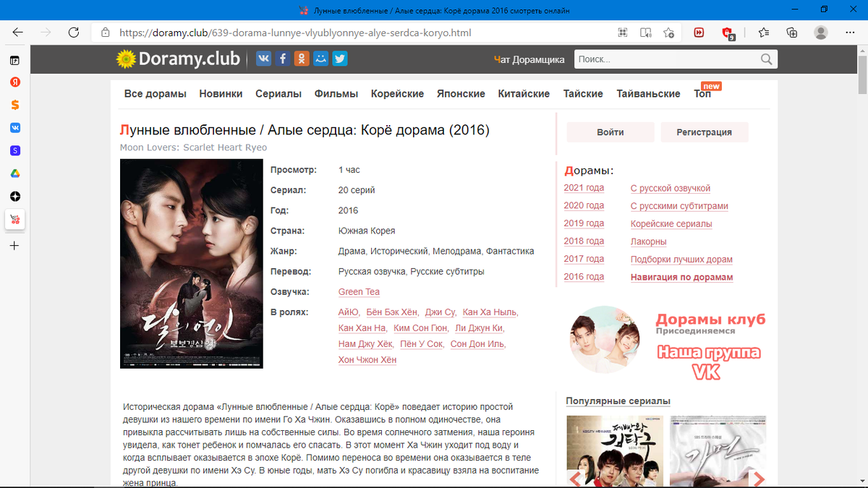Open the black star sidebar tab
The height and width of the screenshot is (488, 868).
(14, 197)
